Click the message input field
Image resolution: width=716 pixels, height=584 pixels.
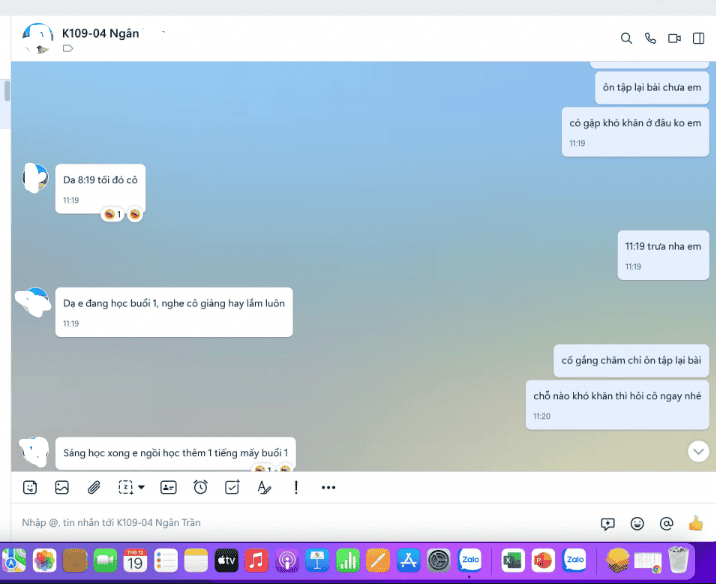click(x=300, y=522)
